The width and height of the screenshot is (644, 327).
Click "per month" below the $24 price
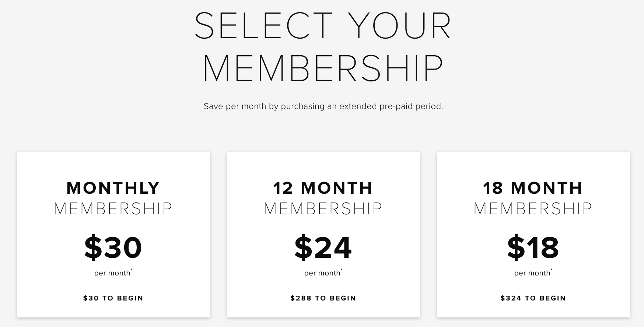click(322, 273)
